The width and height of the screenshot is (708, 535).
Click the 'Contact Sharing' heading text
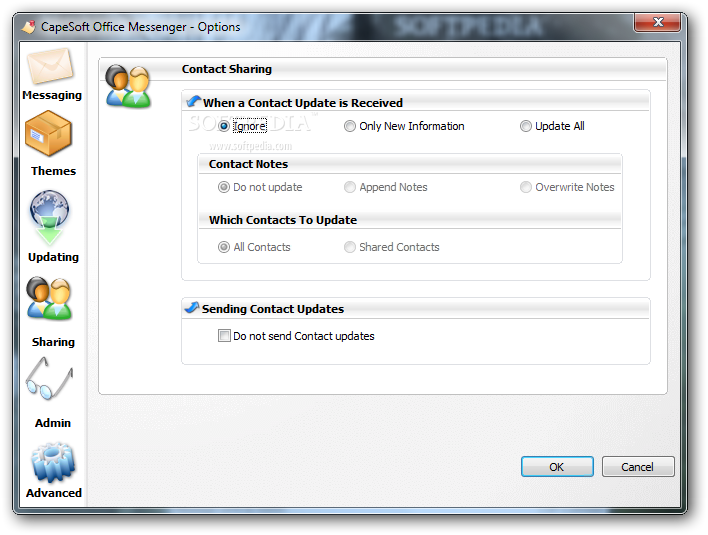[x=227, y=69]
